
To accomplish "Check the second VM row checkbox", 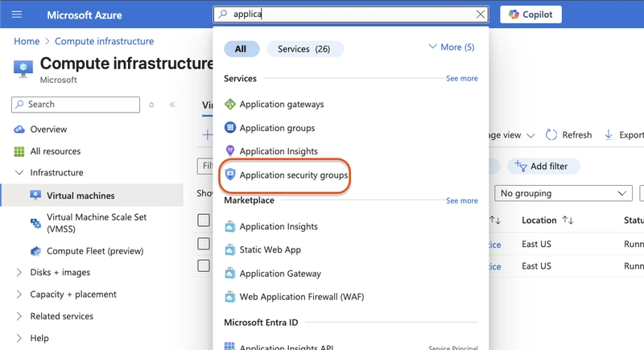I will (204, 266).
